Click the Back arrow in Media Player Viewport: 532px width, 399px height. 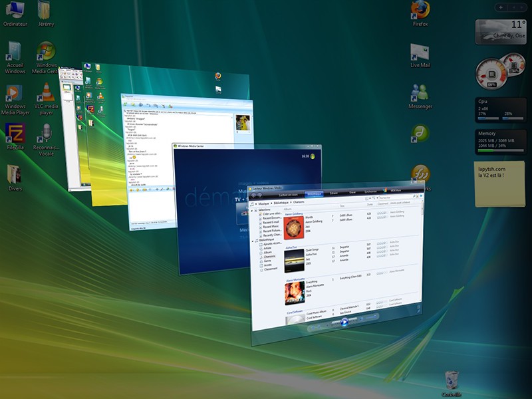253,196
